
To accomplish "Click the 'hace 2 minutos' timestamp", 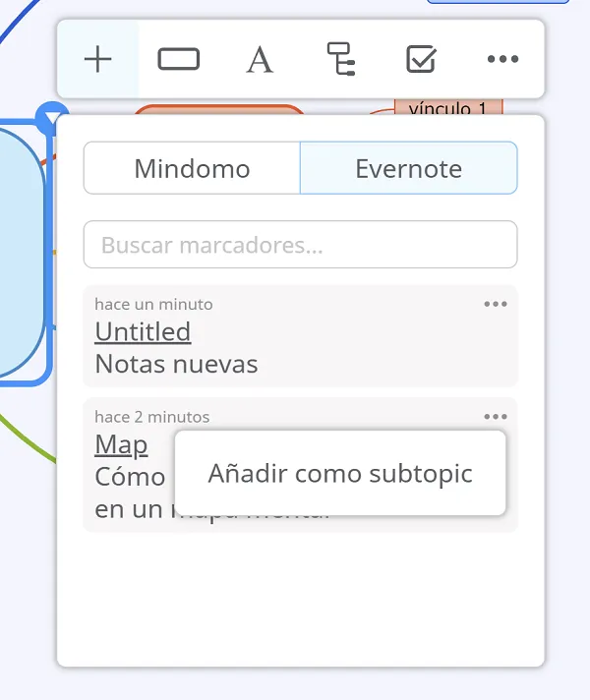I will pos(151,417).
